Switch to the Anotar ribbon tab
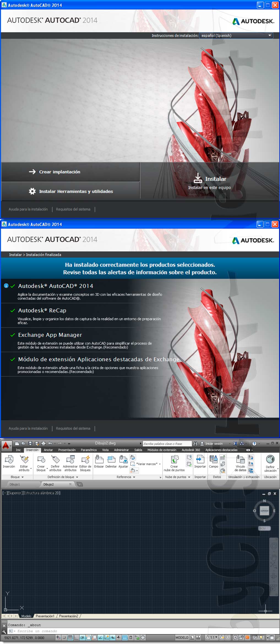The image size is (280, 644). coord(48,450)
